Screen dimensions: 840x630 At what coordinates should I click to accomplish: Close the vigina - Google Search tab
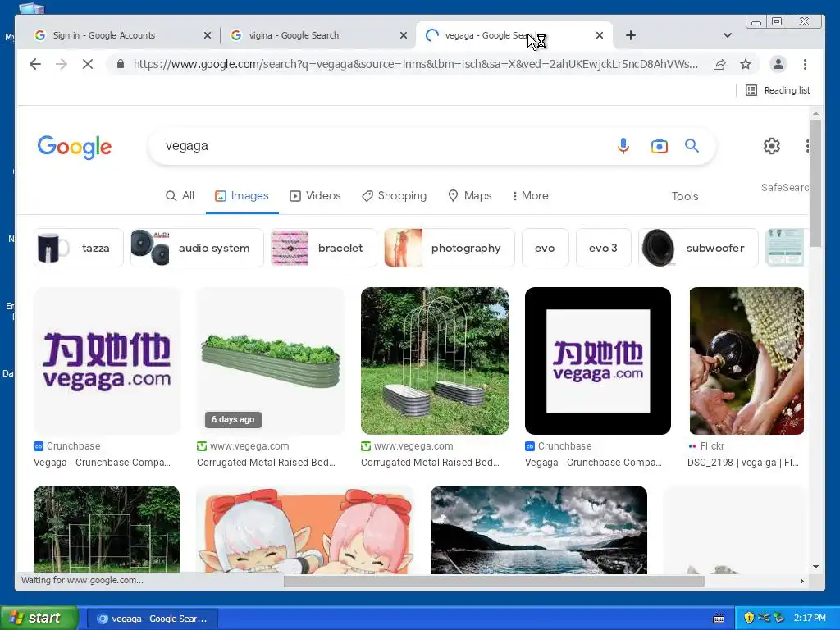[404, 35]
